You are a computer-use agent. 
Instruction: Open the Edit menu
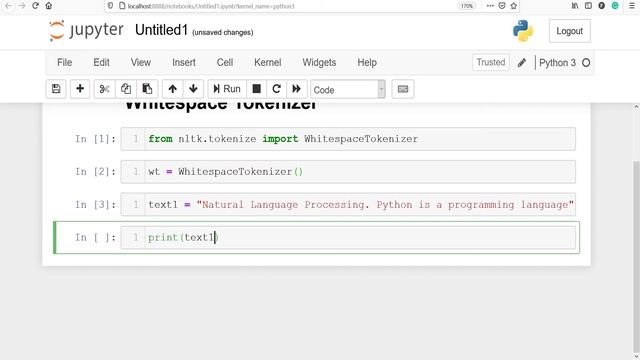(x=101, y=62)
